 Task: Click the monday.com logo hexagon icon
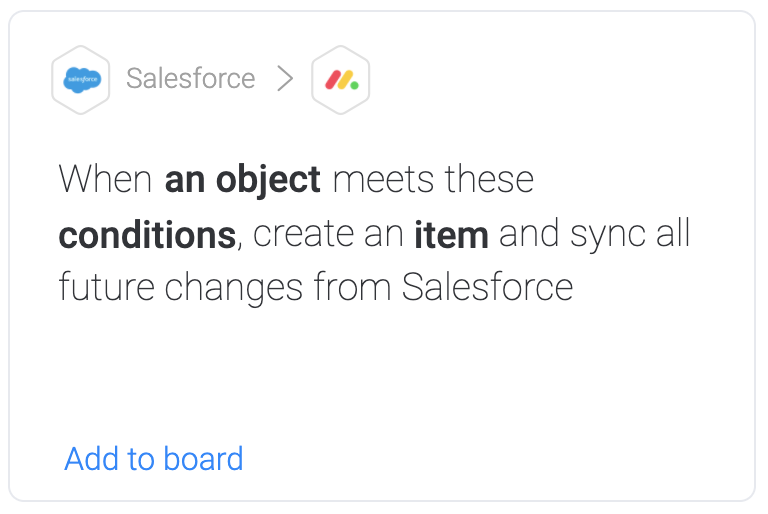pyautogui.click(x=340, y=80)
